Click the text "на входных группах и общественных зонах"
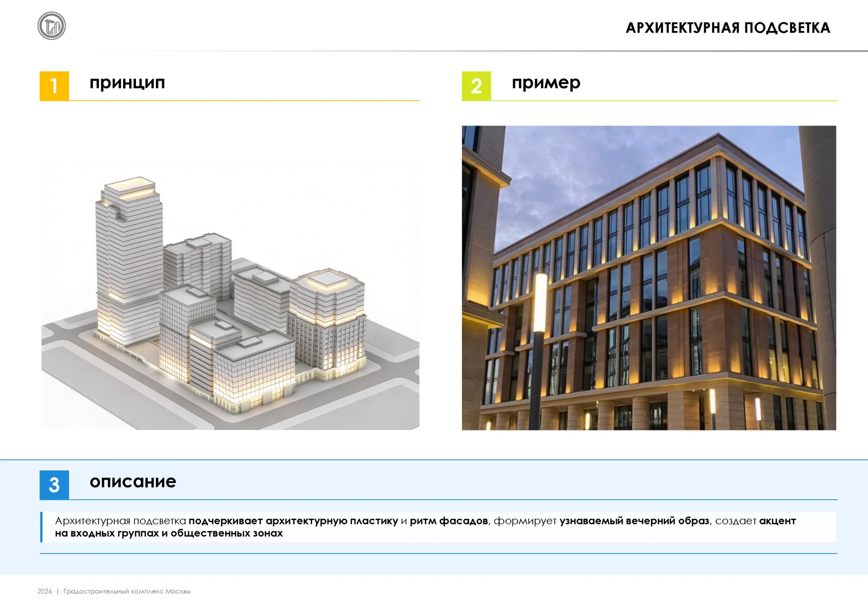Image resolution: width=868 pixels, height=614 pixels. coord(169,533)
